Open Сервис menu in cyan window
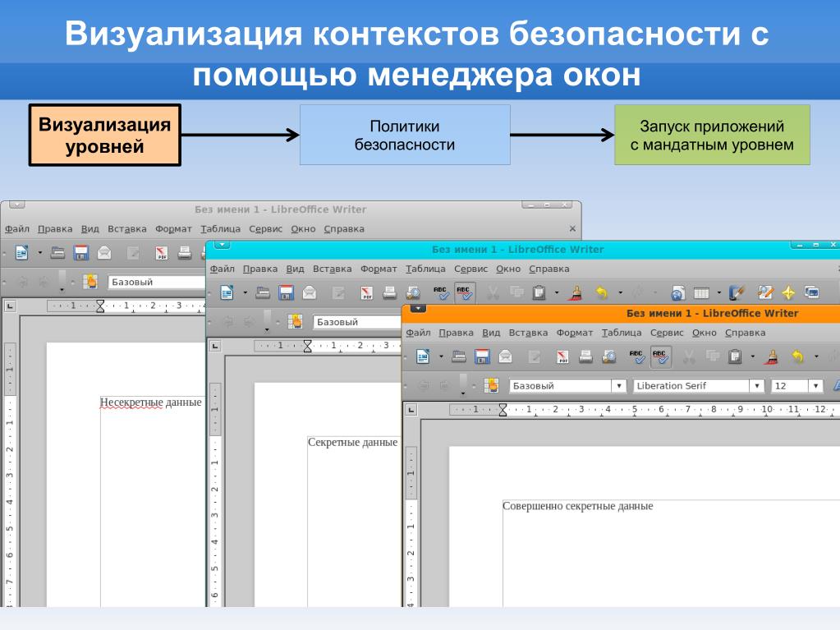The height and width of the screenshot is (630, 840). (x=470, y=269)
